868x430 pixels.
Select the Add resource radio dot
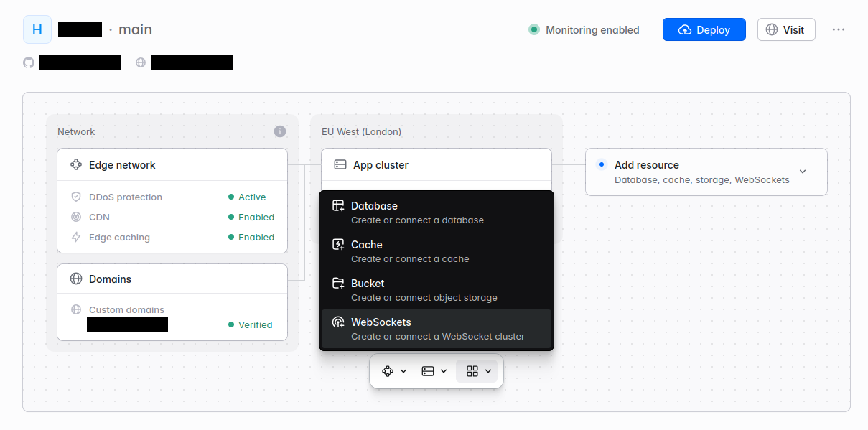(601, 164)
